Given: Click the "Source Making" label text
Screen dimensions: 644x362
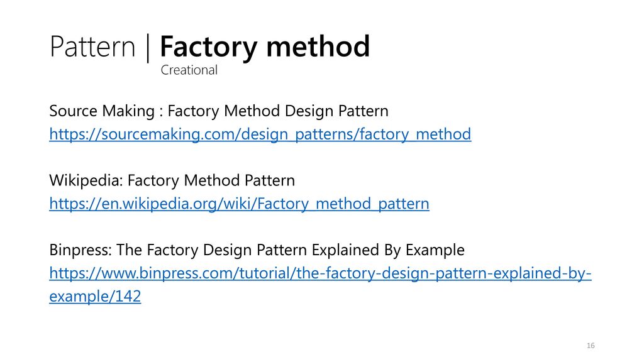Looking at the screenshot, I should (x=102, y=111).
